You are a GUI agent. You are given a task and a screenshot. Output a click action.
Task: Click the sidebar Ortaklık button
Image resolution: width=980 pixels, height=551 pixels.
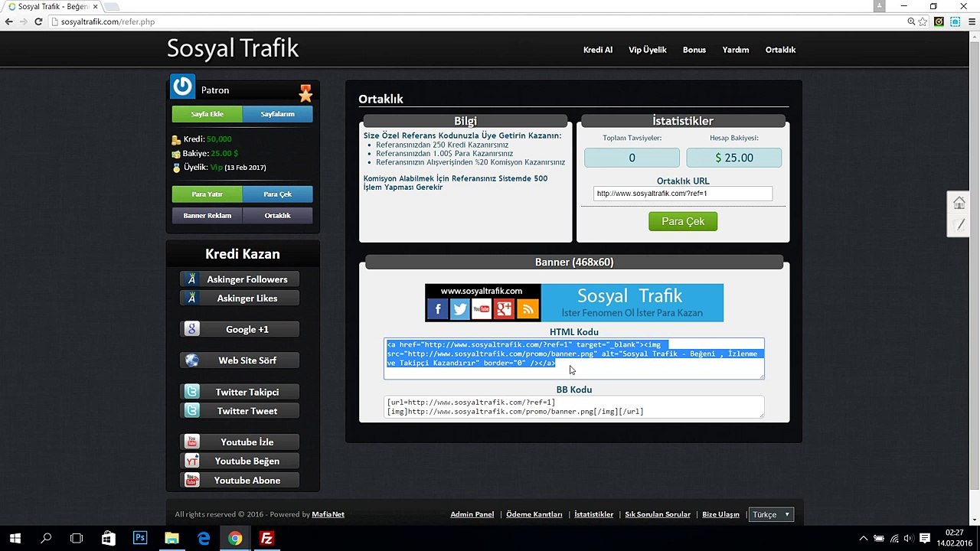(x=277, y=216)
